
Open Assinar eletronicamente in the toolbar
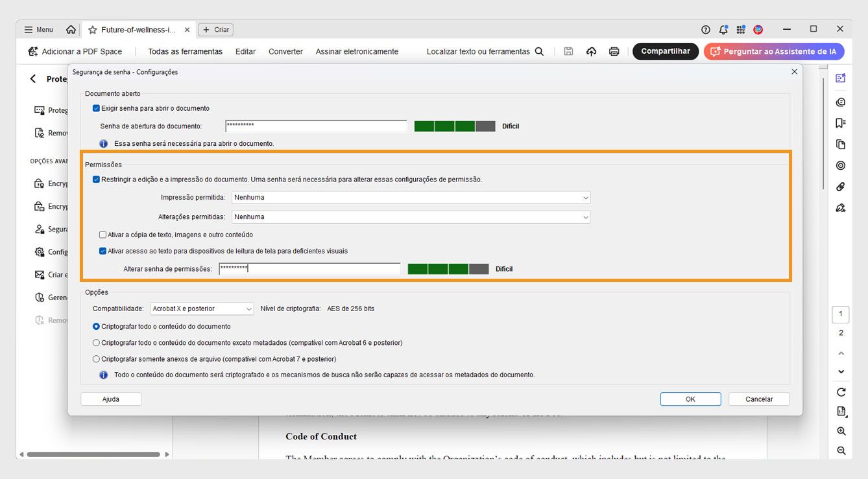click(357, 51)
